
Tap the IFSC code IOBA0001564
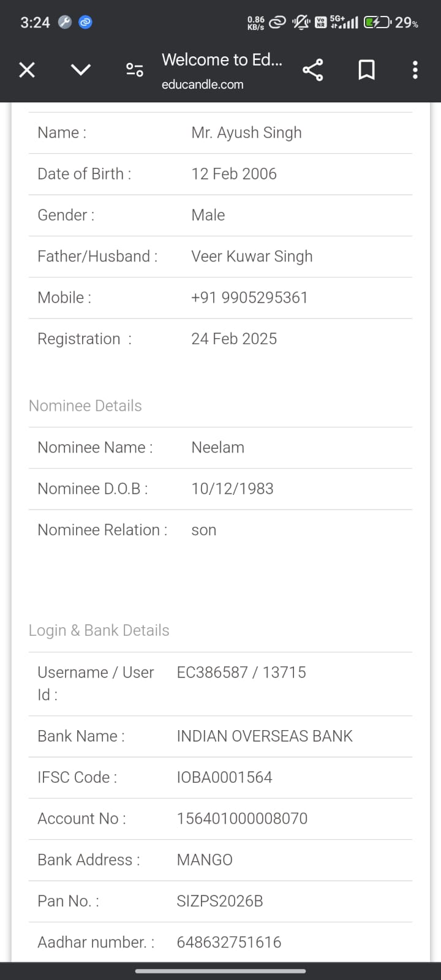click(224, 777)
